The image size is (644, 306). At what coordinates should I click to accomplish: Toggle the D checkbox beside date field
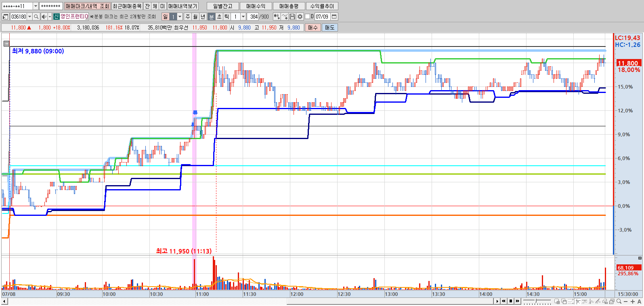[308, 17]
